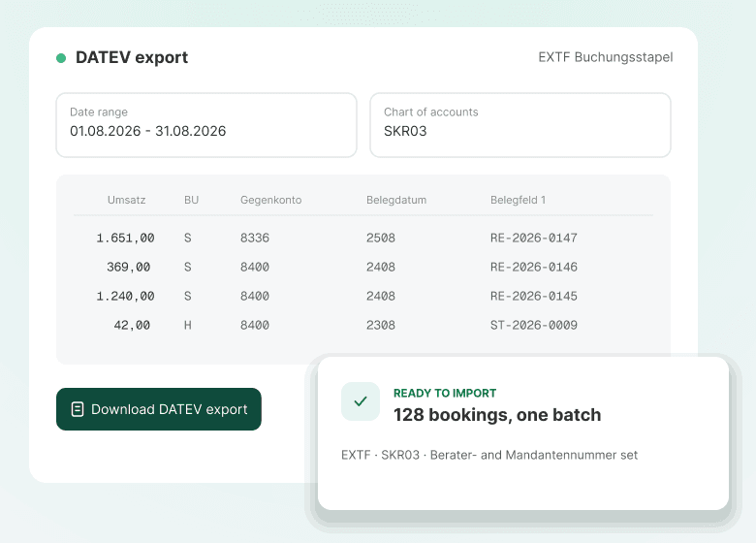Select amount 1.240,00
The image size is (756, 543).
coord(125,296)
